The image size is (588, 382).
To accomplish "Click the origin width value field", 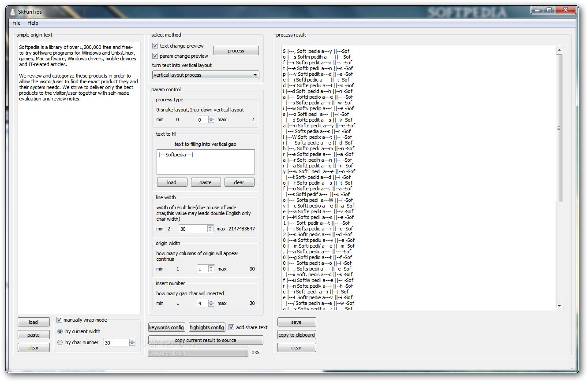I will (202, 269).
